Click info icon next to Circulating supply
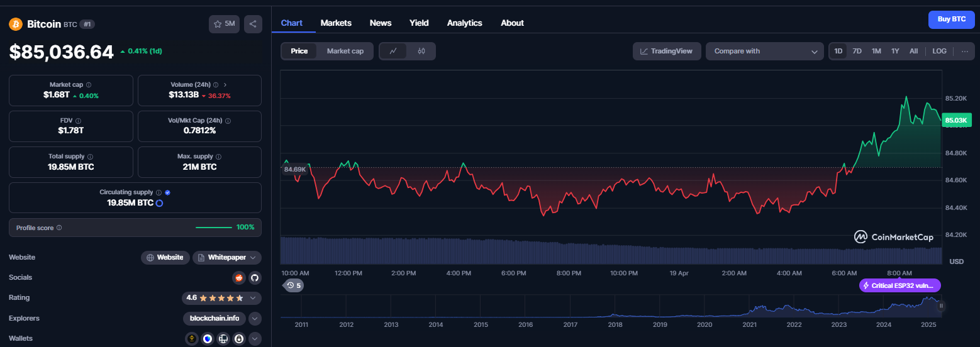The height and width of the screenshot is (347, 980). click(159, 192)
